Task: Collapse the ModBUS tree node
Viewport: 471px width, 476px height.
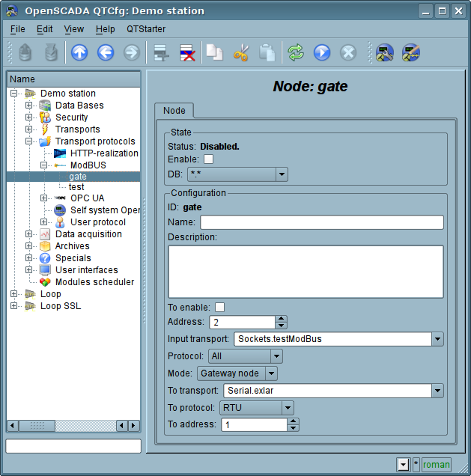Action: point(44,165)
